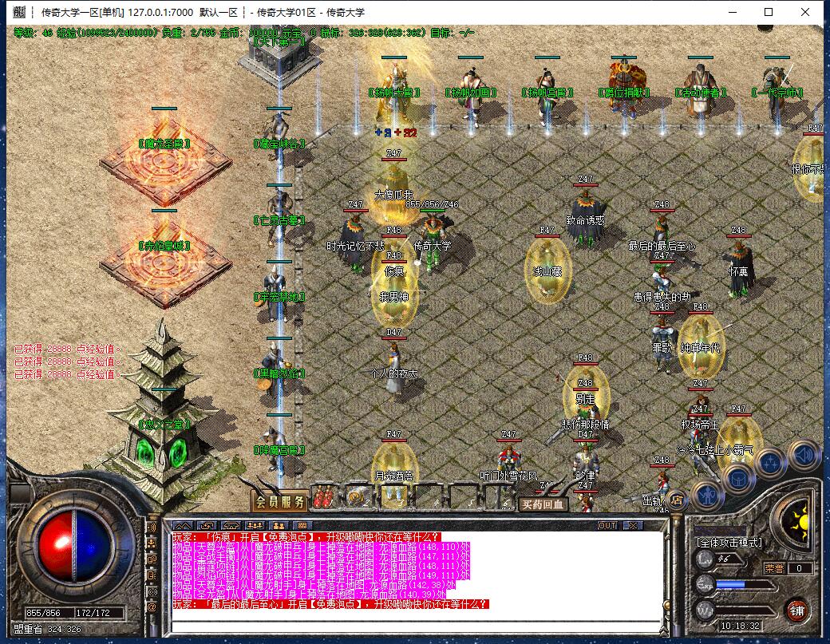Click the red 铺 stall icon
Image resolution: width=830 pixels, height=644 pixels.
click(x=796, y=610)
